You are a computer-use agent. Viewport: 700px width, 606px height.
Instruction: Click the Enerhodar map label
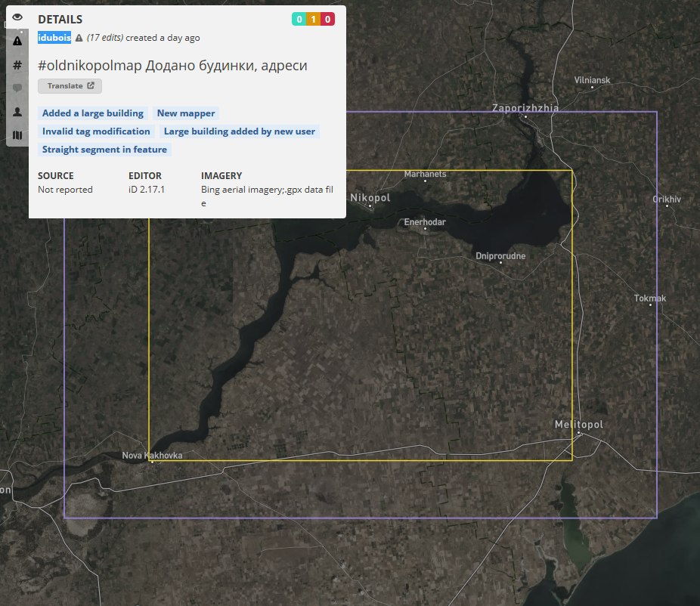[425, 222]
